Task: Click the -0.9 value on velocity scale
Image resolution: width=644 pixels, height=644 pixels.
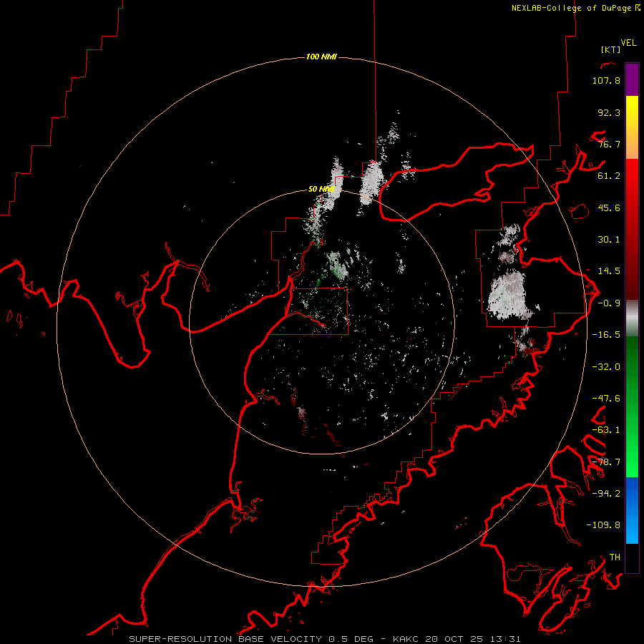Action: tap(609, 303)
